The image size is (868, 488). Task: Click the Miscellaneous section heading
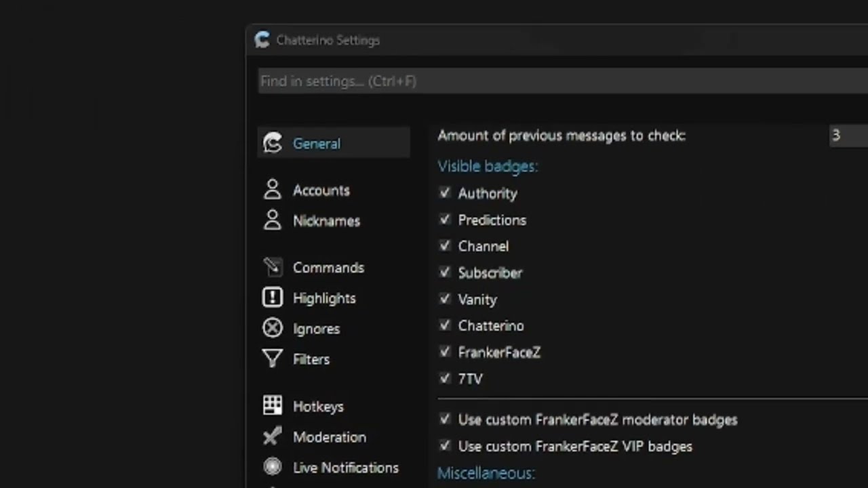(486, 472)
